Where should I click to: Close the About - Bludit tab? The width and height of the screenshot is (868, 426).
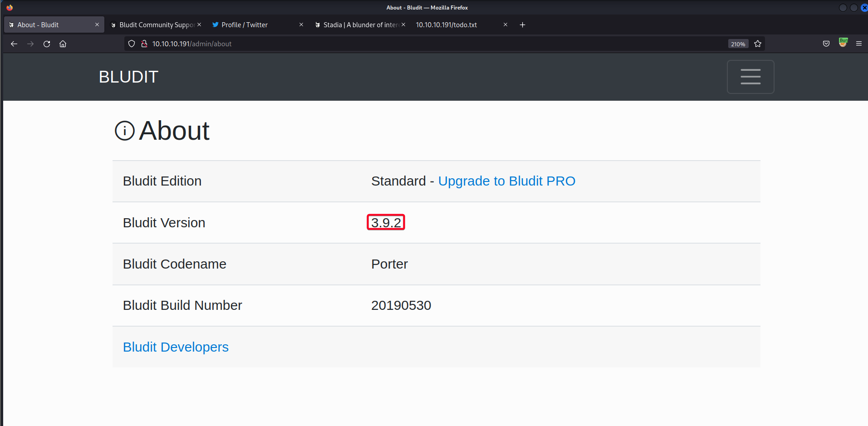coord(97,25)
